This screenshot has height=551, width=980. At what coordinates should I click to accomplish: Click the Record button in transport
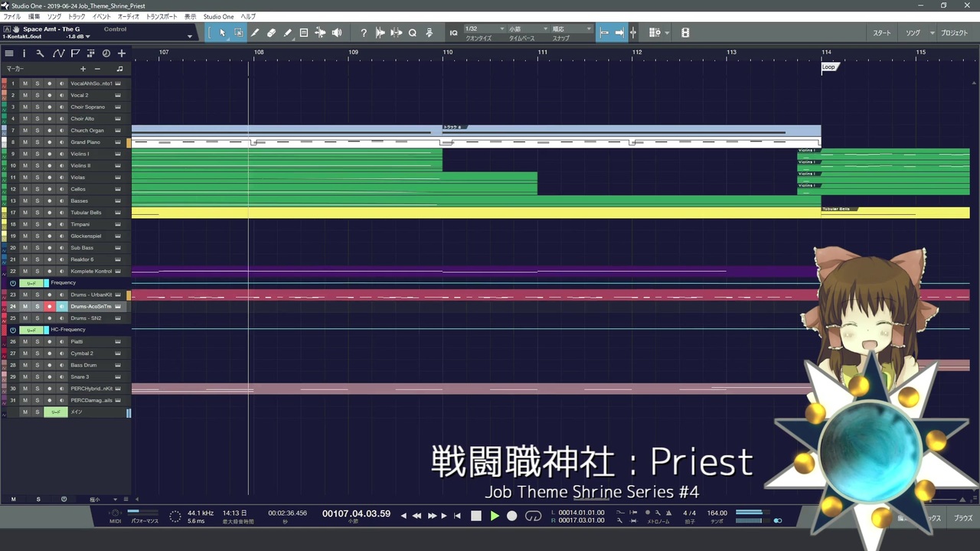coord(512,516)
